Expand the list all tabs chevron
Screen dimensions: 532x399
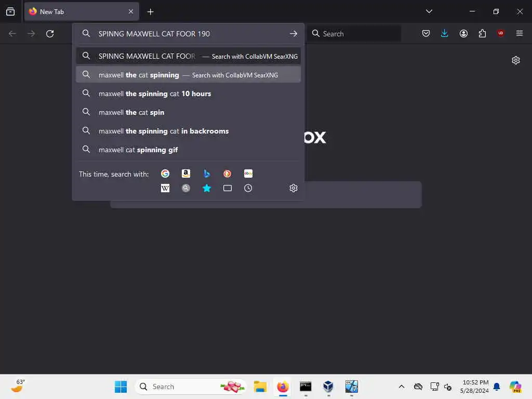(429, 11)
